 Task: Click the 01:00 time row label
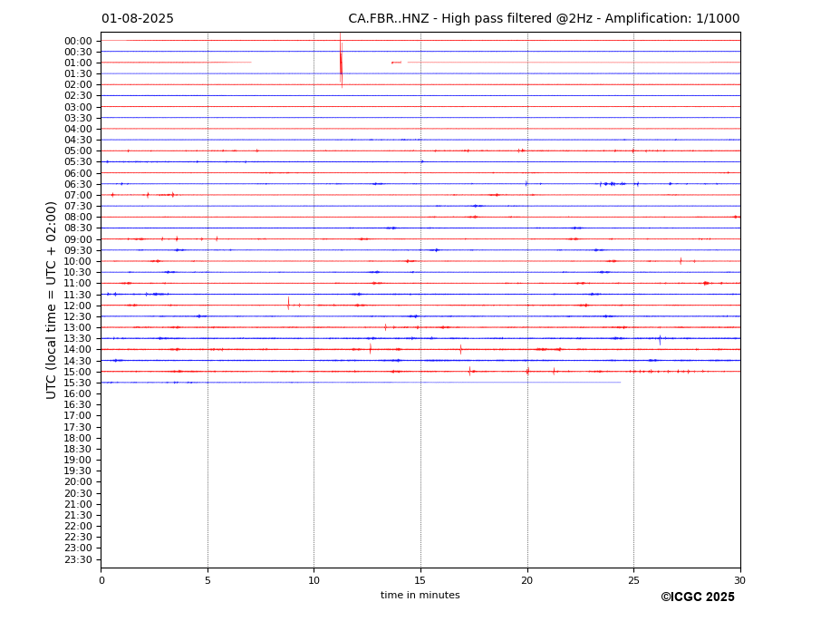78,63
